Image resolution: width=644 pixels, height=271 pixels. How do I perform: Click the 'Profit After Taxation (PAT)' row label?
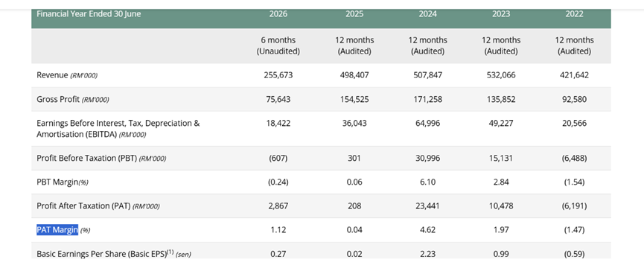click(98, 206)
